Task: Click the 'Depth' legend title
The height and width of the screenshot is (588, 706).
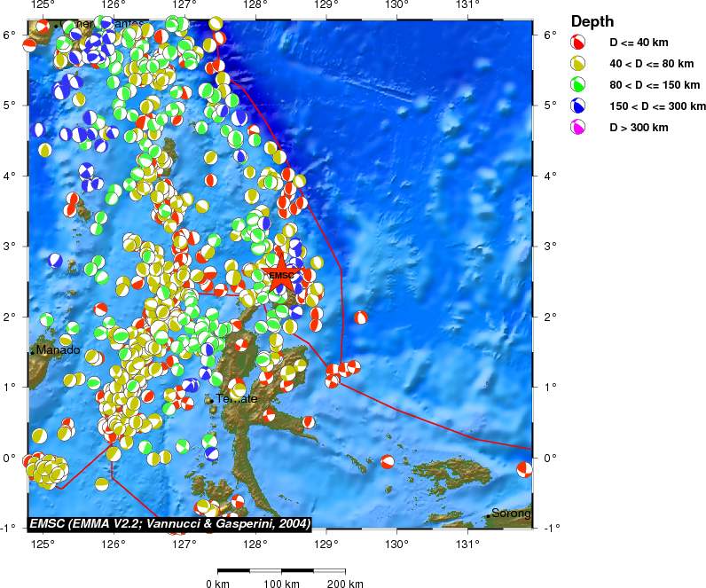Action: [x=592, y=21]
